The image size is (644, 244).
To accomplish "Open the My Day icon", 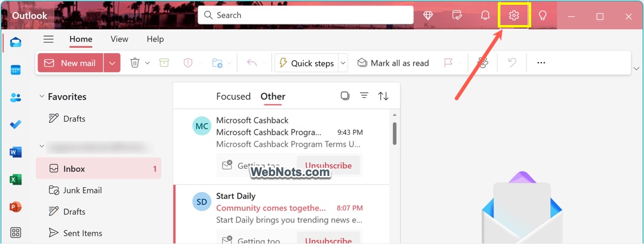I will pos(457,16).
